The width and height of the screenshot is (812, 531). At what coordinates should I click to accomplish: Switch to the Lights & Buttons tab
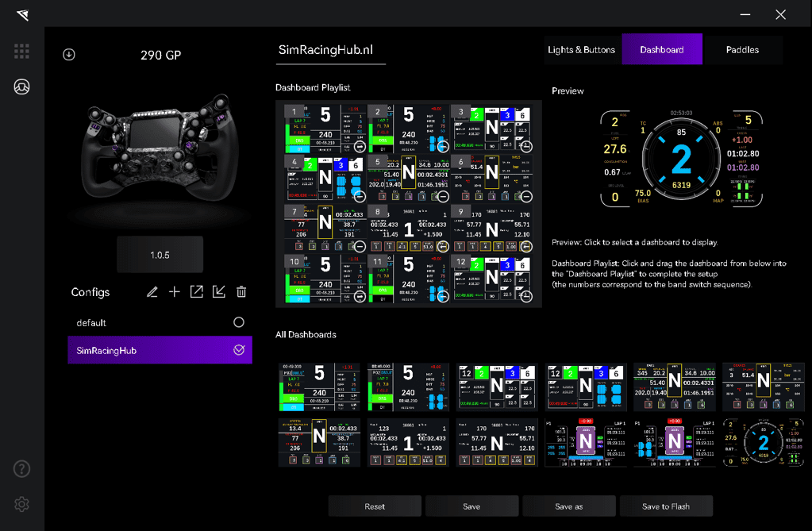[x=581, y=49]
